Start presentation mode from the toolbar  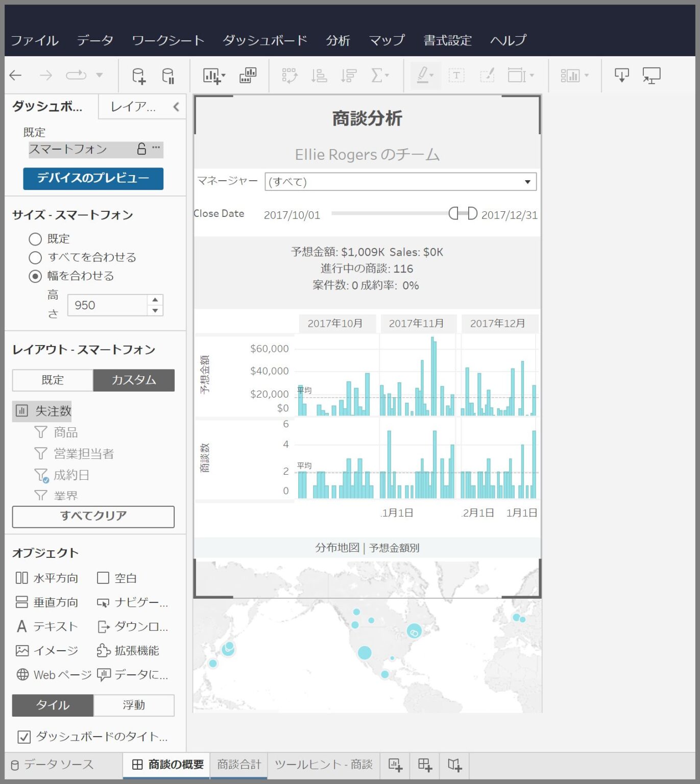pyautogui.click(x=652, y=76)
